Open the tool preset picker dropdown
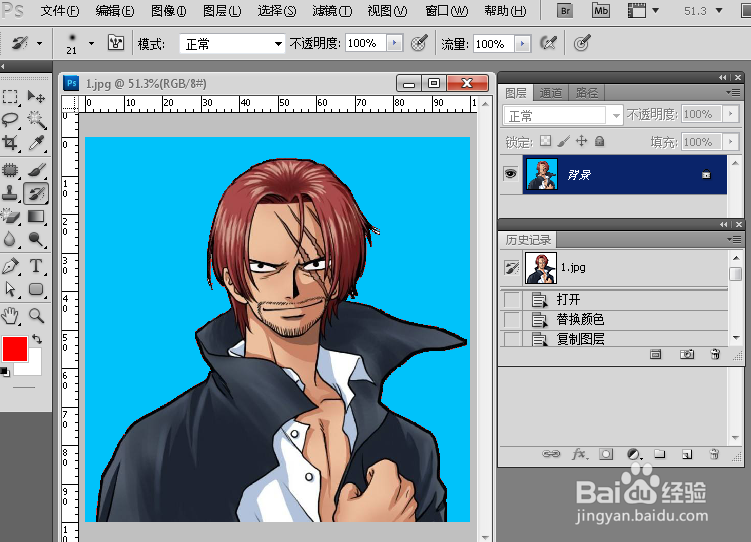This screenshot has height=542, width=751. coord(40,44)
